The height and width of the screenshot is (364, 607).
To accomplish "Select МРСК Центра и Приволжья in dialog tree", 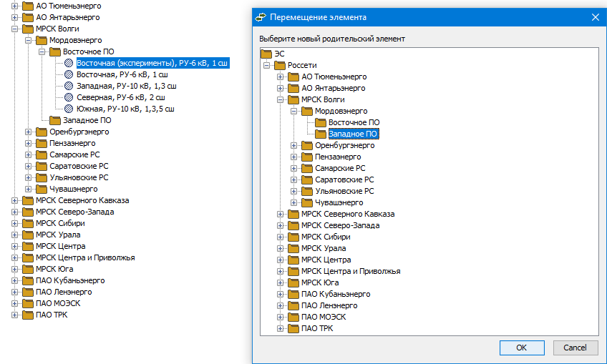I will click(x=351, y=271).
